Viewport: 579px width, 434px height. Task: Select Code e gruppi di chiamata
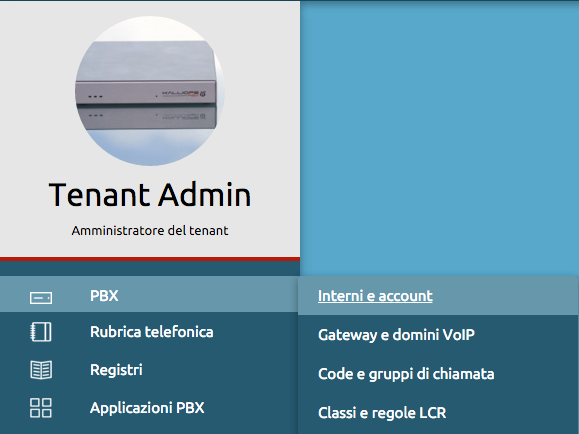406,374
